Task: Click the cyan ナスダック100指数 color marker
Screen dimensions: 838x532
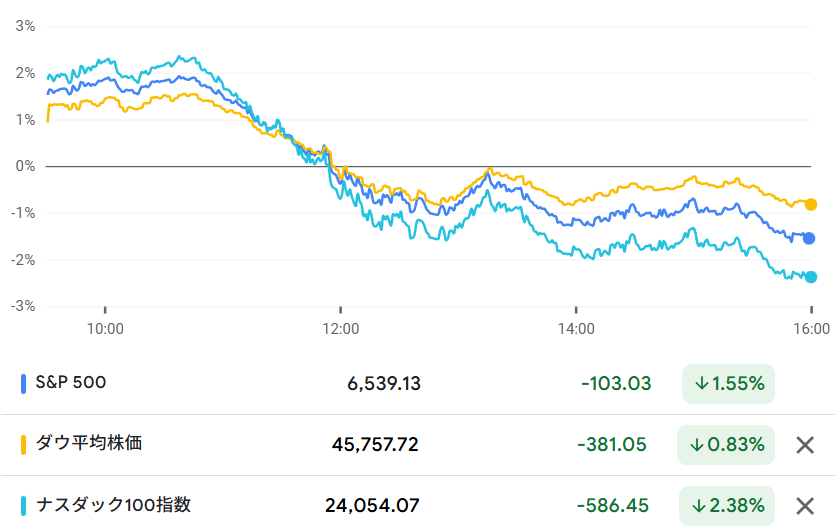Action: [24, 505]
